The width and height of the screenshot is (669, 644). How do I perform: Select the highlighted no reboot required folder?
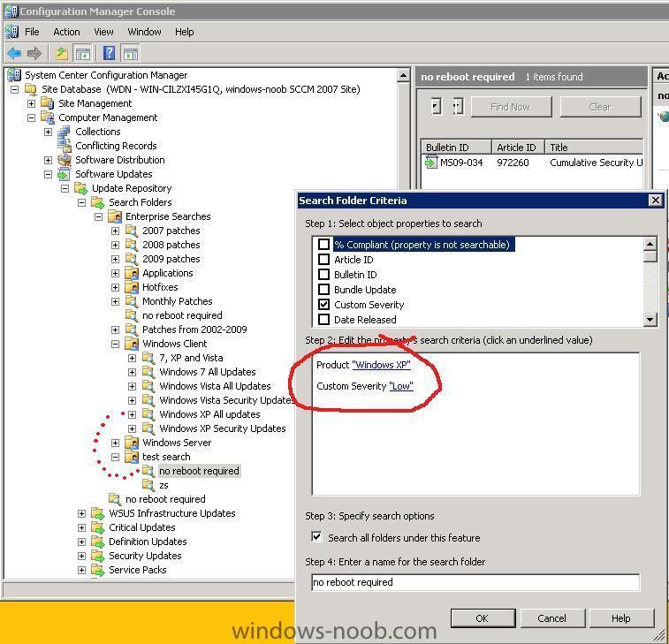(x=199, y=471)
